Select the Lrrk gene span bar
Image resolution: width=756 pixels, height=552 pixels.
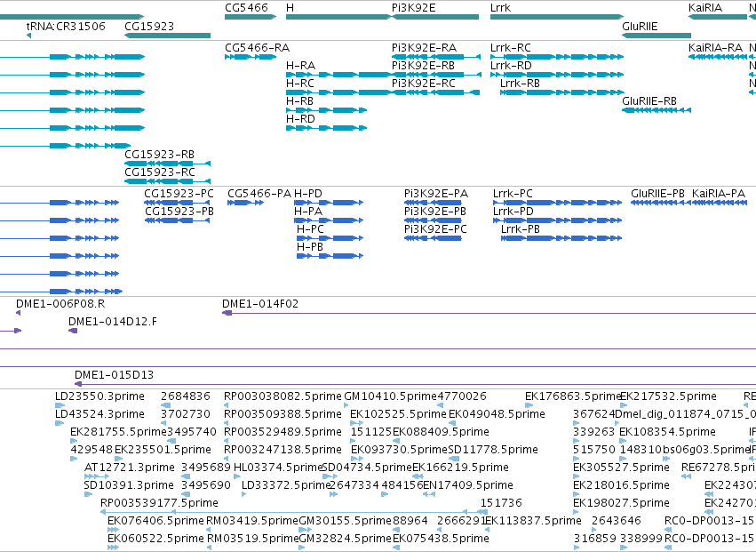click(x=557, y=17)
